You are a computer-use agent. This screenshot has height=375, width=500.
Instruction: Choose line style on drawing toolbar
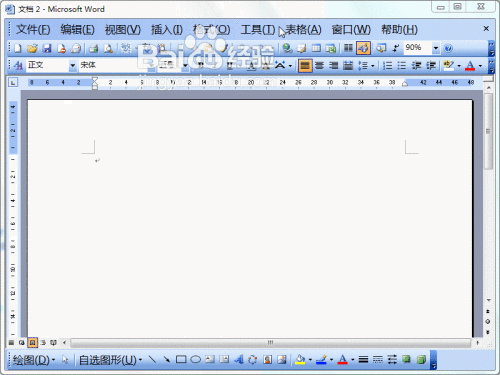tap(363, 359)
